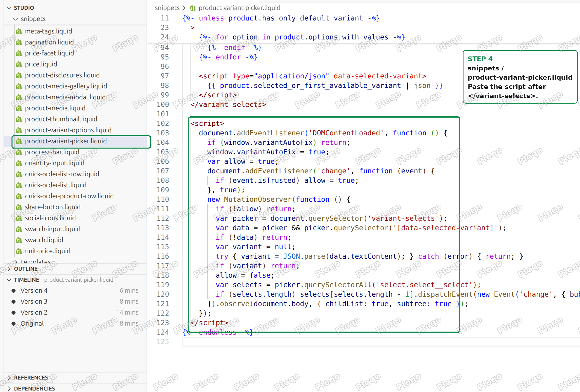Click the product-thumbnail.liquid file icon
Screen dimensions: 580x392
[x=19, y=119]
